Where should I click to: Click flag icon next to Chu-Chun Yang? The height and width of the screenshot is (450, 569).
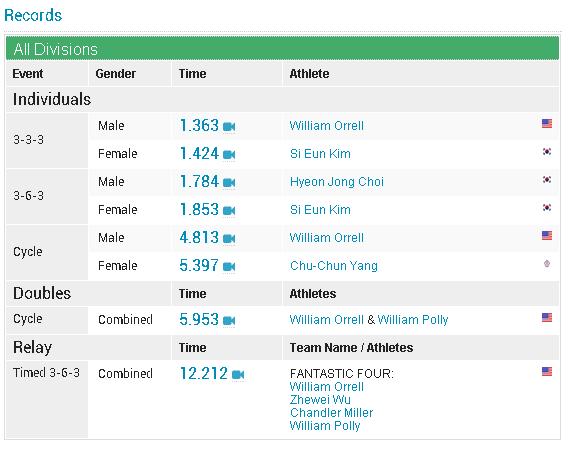point(547,263)
